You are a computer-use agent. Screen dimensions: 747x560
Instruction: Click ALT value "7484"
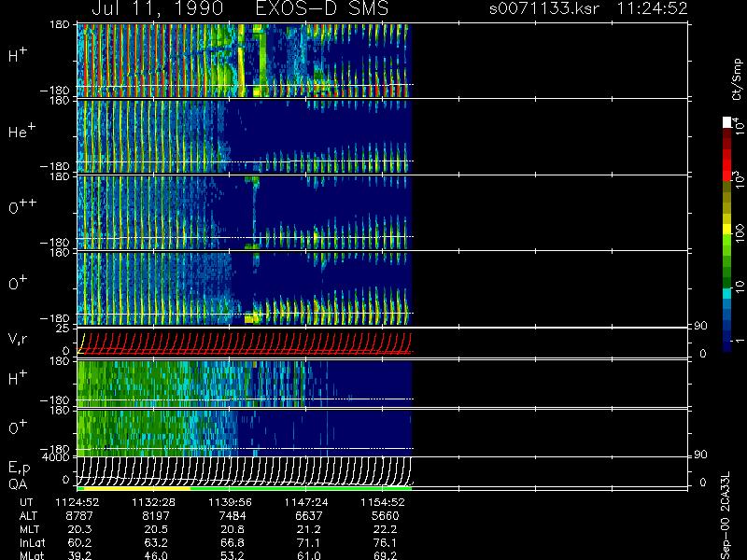tap(232, 516)
